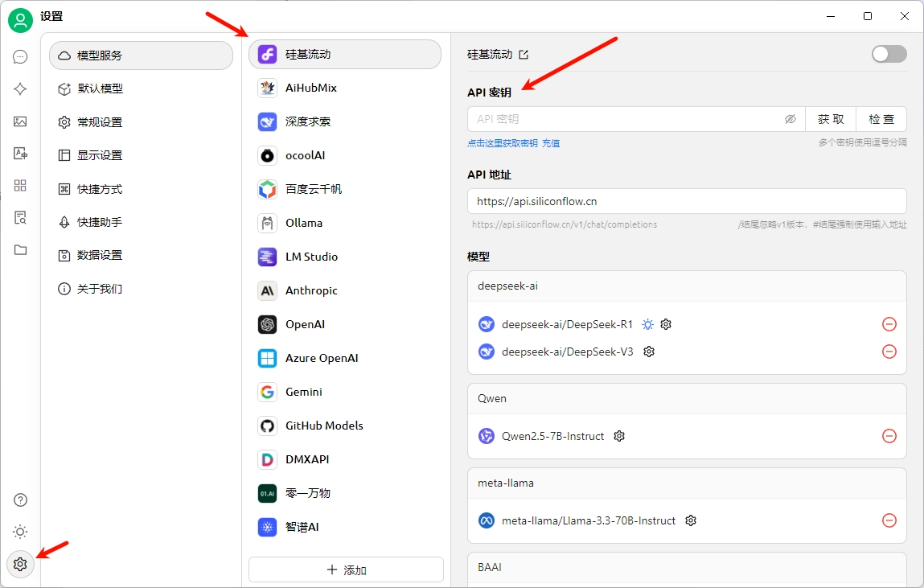Open the chat assistant icon in sidebar
Viewport: 924px width, 588px height.
click(x=20, y=57)
